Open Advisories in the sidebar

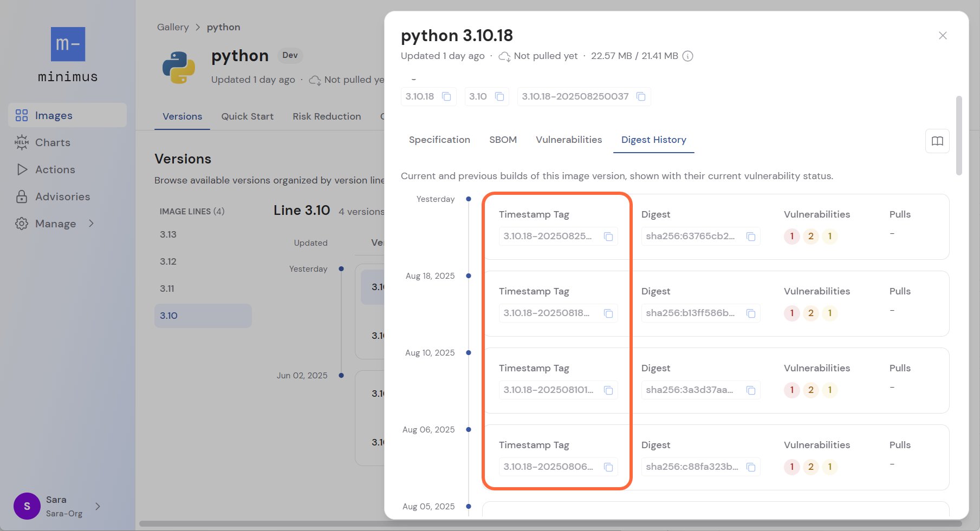[x=67, y=196]
